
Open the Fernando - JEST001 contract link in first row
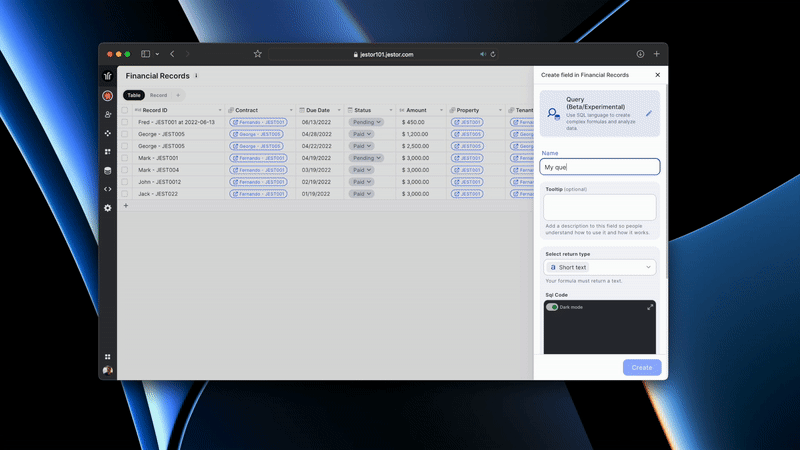tap(258, 122)
